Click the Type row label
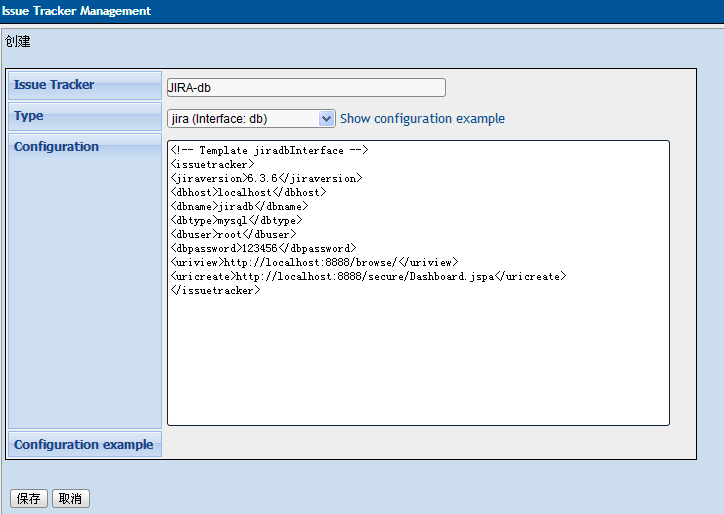Image resolution: width=724 pixels, height=514 pixels. [x=29, y=115]
